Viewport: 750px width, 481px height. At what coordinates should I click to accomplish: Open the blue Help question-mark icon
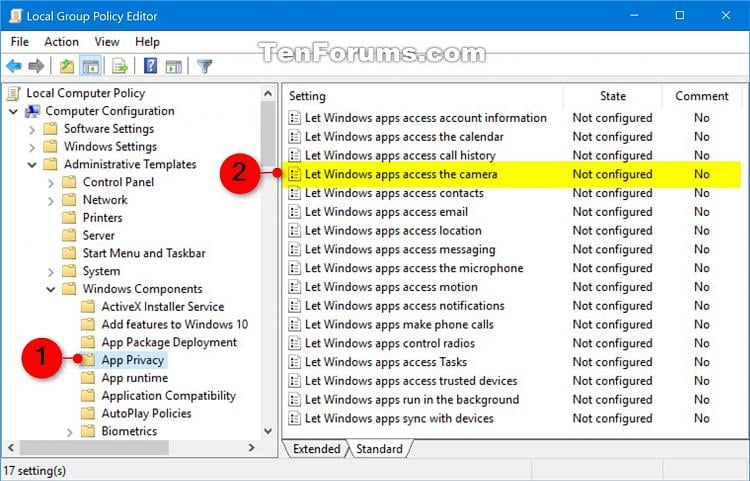(150, 66)
